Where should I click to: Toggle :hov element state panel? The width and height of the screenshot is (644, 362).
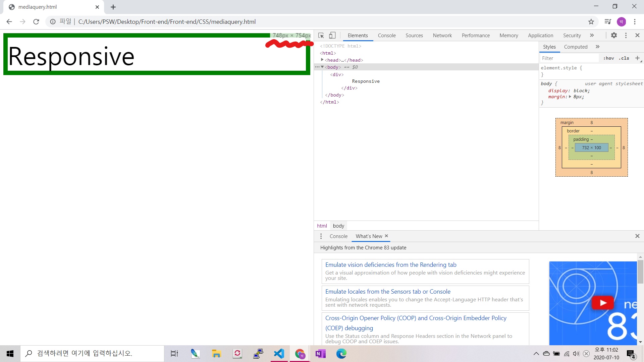[608, 58]
